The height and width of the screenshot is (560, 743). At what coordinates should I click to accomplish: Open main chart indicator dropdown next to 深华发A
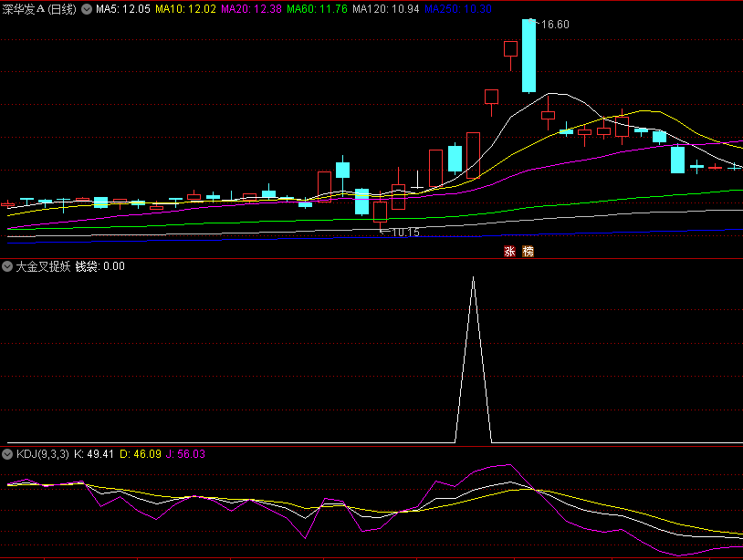point(87,9)
